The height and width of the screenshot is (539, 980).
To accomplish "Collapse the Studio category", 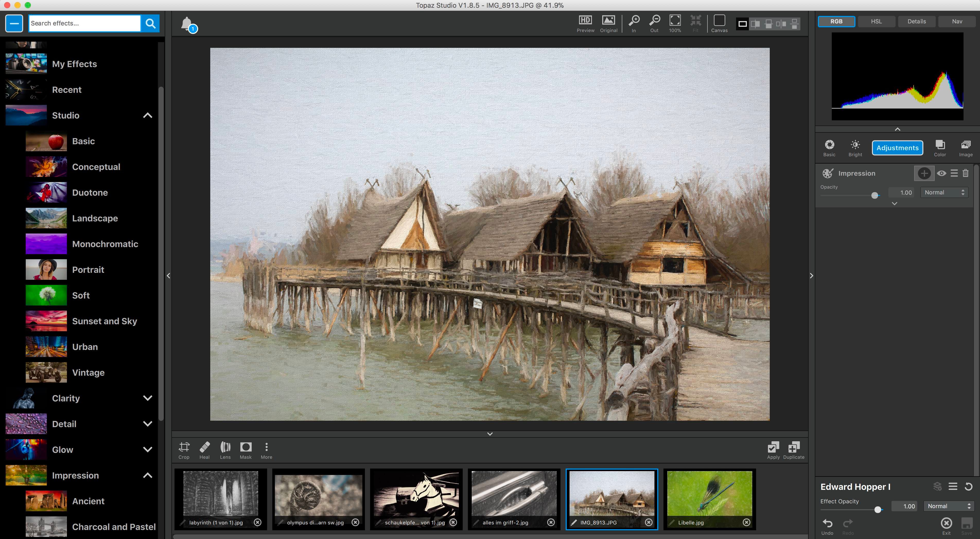I will pyautogui.click(x=148, y=115).
